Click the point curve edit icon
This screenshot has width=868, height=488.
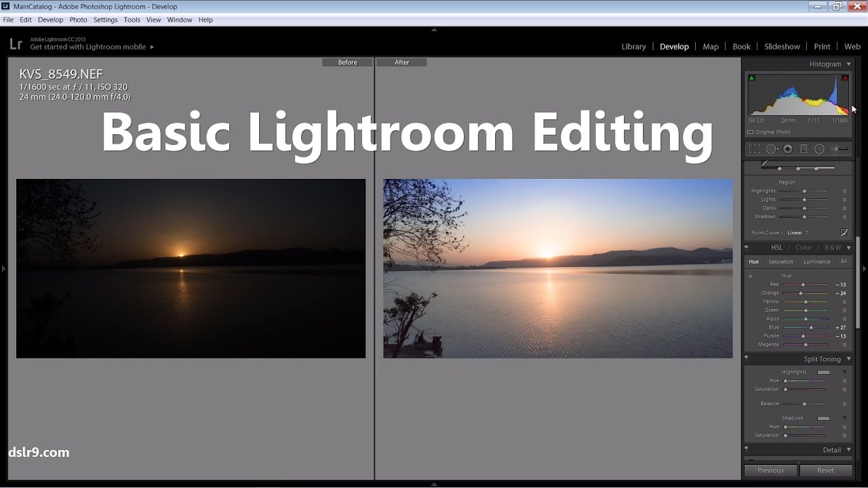844,232
